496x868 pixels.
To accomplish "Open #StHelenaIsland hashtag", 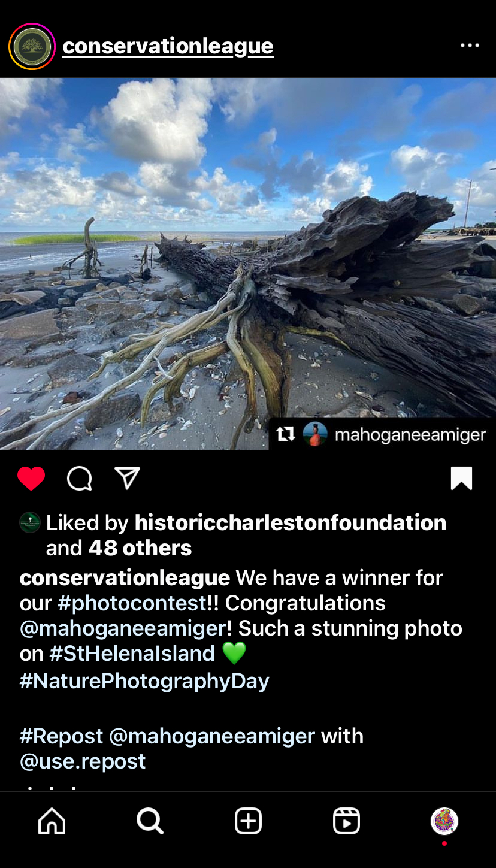I will click(x=132, y=653).
